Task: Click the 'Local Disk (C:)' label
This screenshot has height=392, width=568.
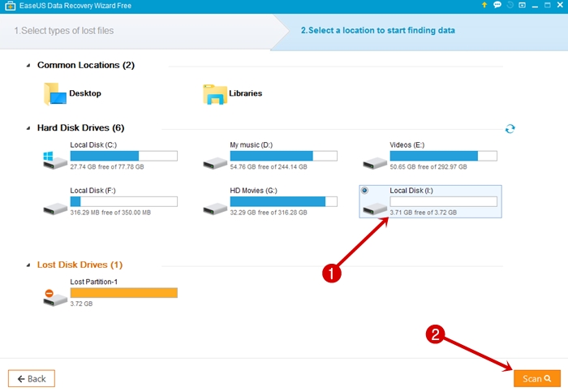Action: click(93, 145)
